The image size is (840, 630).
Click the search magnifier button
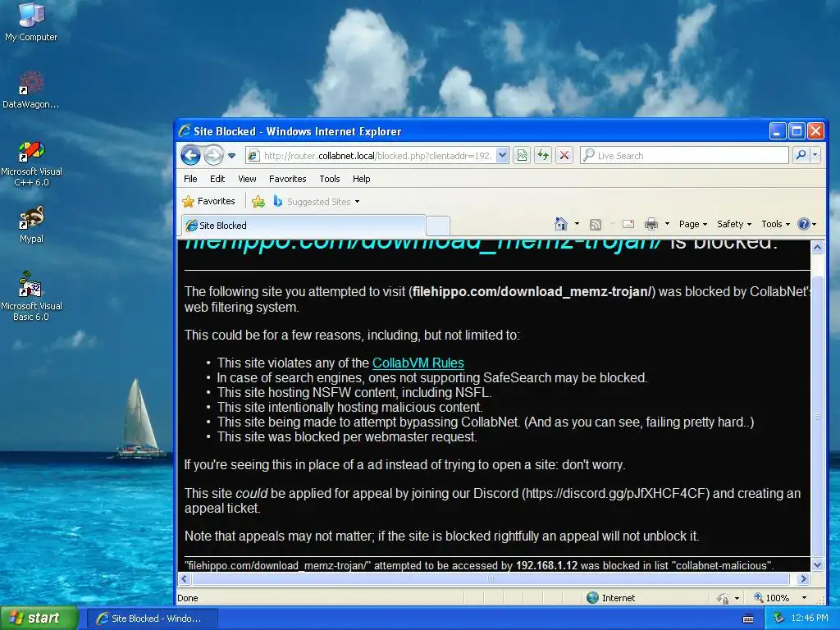point(801,155)
